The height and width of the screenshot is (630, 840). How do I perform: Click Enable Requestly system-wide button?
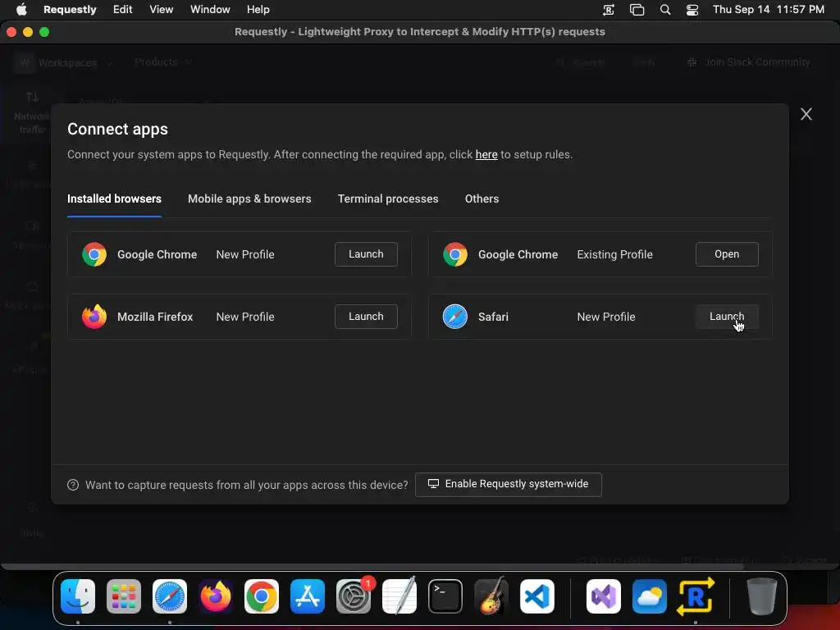pos(508,484)
